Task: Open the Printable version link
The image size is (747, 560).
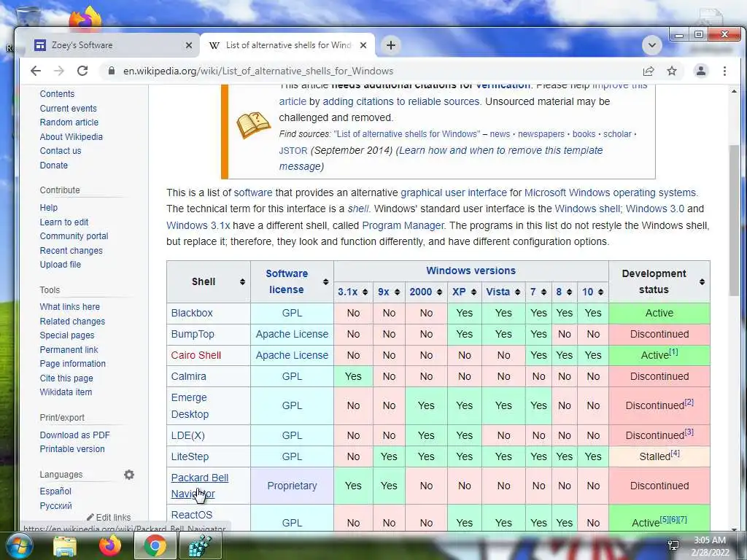Action: [x=72, y=449]
